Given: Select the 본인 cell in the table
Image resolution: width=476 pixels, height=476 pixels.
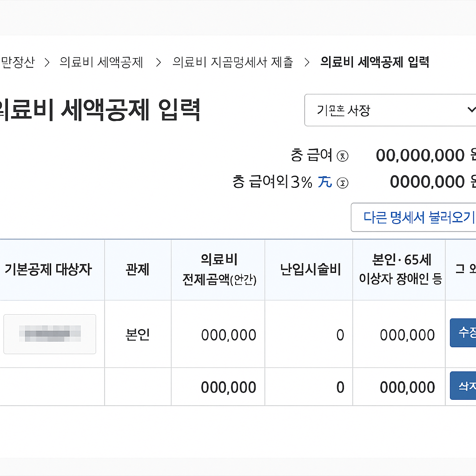Looking at the screenshot, I should (x=138, y=334).
